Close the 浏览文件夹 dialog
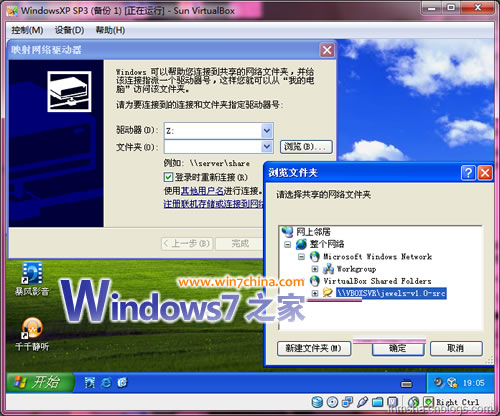Image resolution: width=500 pixels, height=416 pixels. pos(485,173)
